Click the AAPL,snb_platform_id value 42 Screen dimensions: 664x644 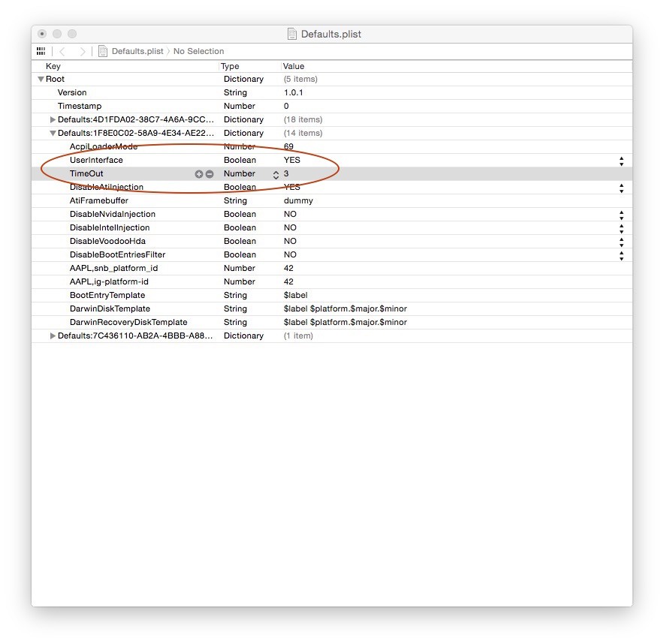click(288, 269)
